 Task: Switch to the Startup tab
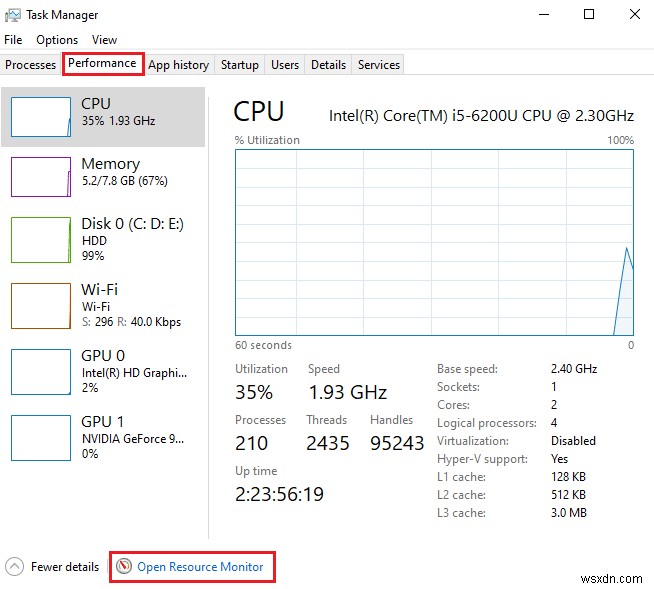pos(239,65)
